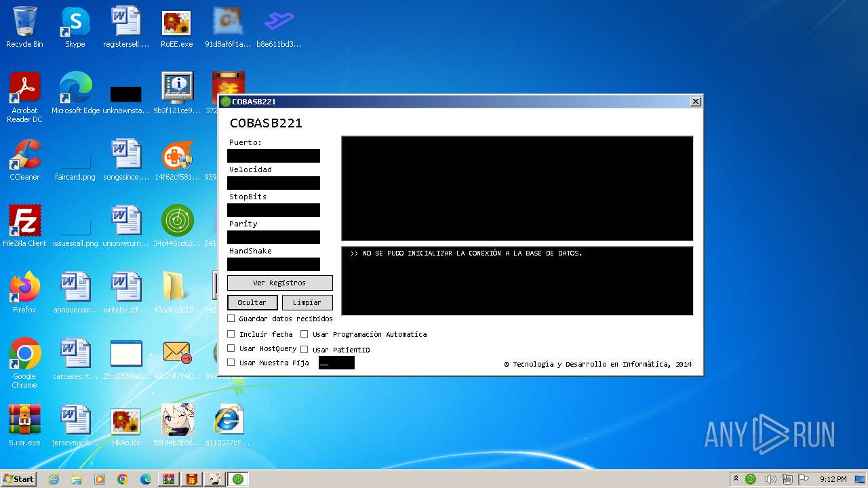Select the CCleaner desktop shortcut
This screenshot has height=488, width=868.
24,160
